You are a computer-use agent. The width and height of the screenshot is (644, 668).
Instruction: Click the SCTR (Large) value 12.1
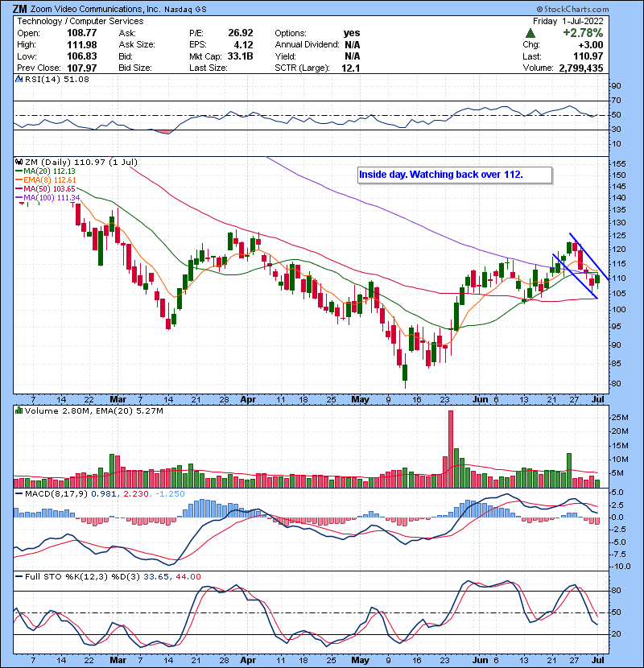pos(351,68)
